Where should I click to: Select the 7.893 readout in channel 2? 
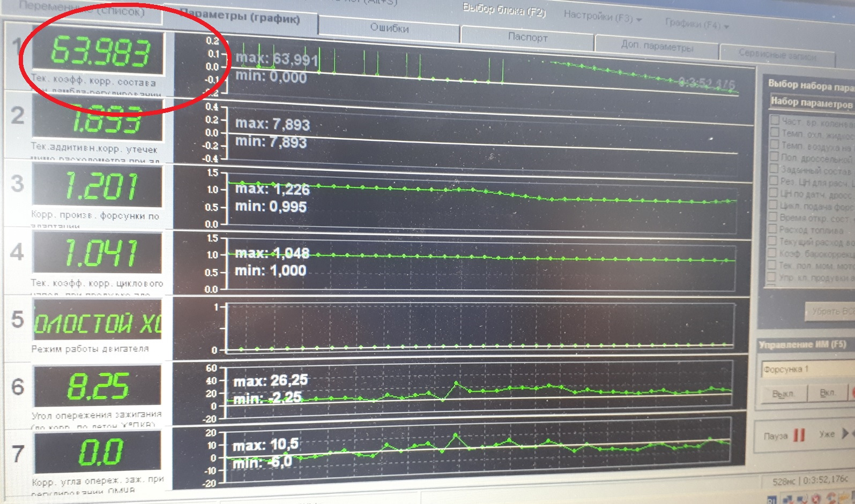pos(98,119)
